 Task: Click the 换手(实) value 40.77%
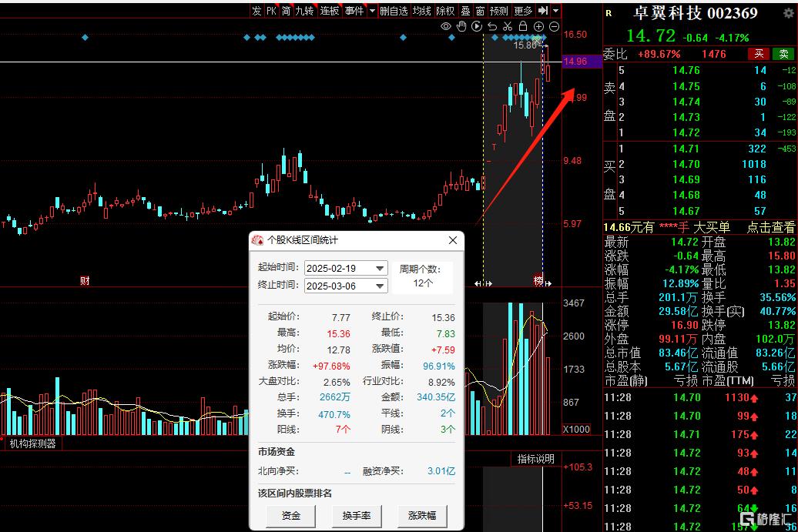776,311
